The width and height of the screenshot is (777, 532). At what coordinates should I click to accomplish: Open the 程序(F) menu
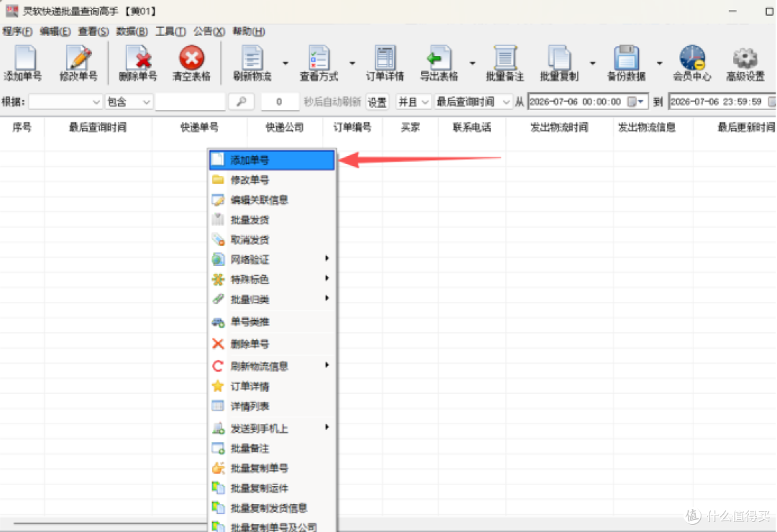tap(17, 32)
